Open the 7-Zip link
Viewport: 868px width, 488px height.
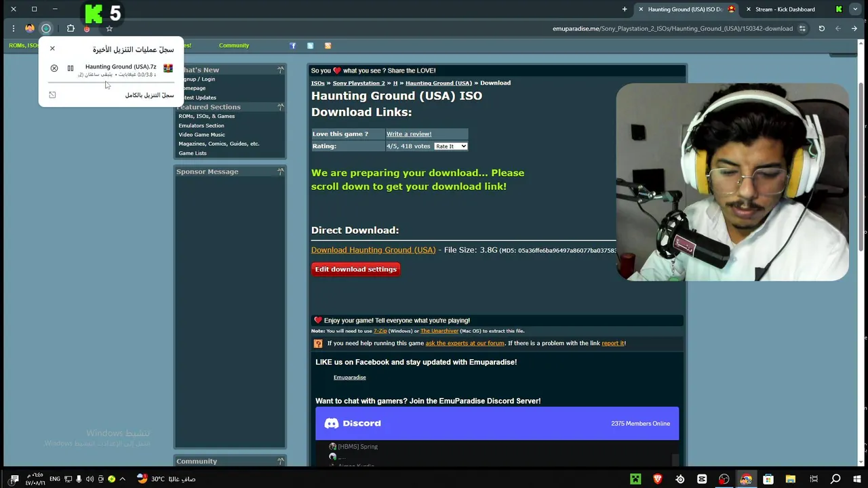pos(380,331)
